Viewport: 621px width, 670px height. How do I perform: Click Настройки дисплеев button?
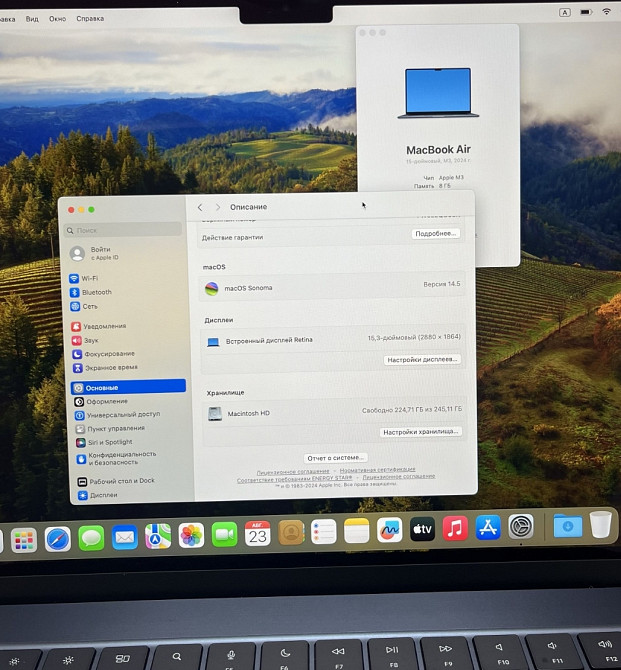422,360
